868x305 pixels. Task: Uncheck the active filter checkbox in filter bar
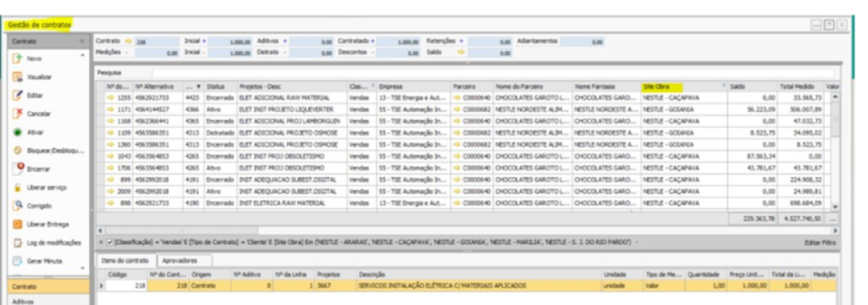[x=110, y=242]
